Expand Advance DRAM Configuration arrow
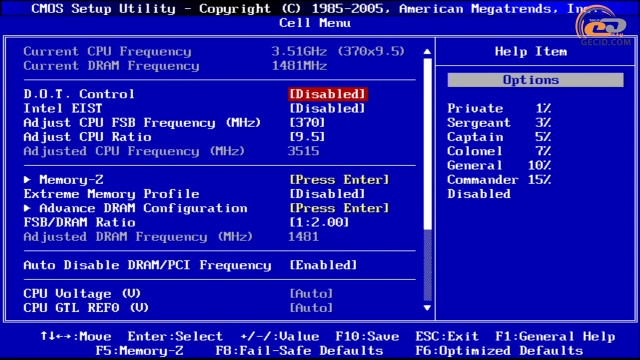640x360 pixels. click(27, 208)
